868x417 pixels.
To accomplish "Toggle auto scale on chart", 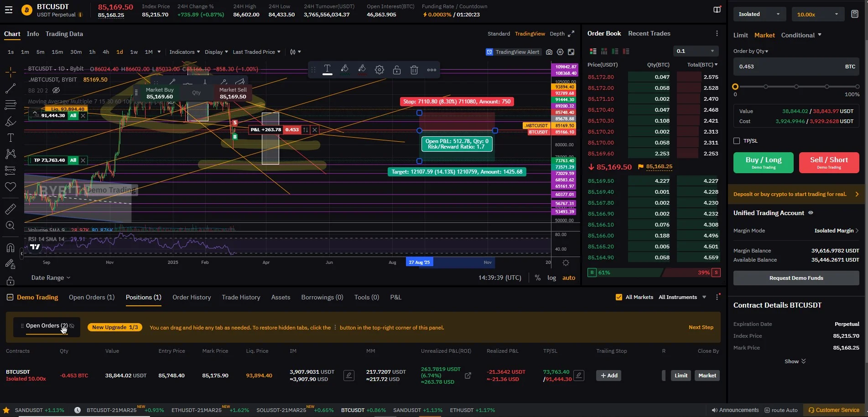I will pyautogui.click(x=569, y=278).
